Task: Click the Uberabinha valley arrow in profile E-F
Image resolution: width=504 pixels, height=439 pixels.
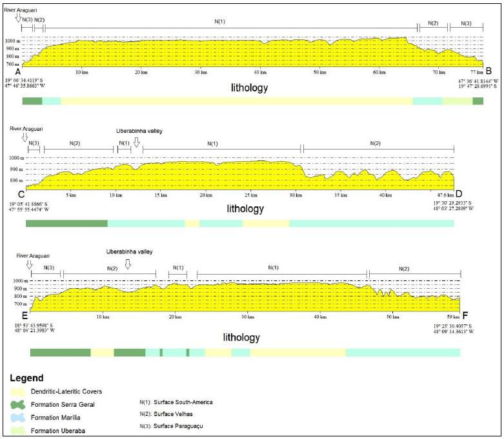Action: [128, 264]
